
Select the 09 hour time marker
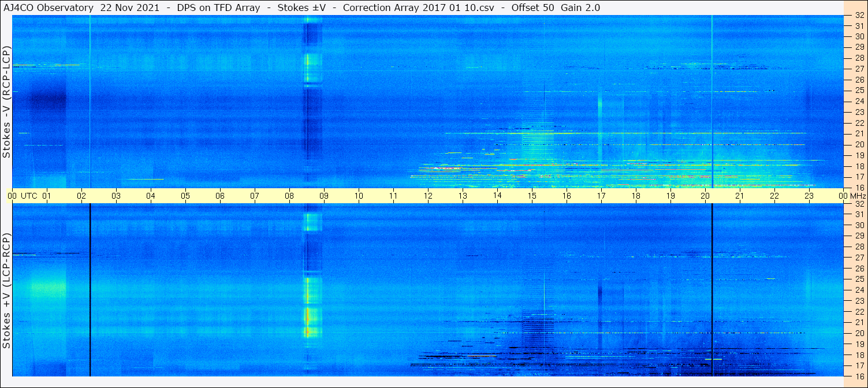(324, 196)
